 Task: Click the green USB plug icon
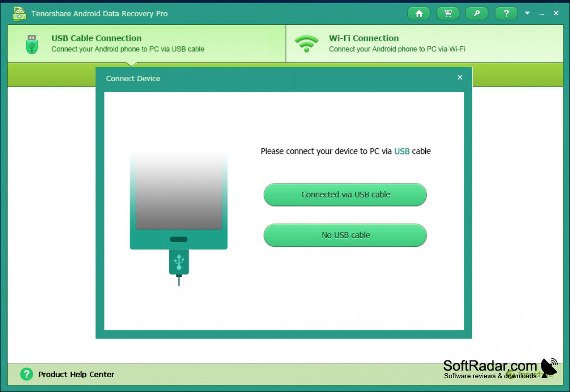(x=32, y=44)
